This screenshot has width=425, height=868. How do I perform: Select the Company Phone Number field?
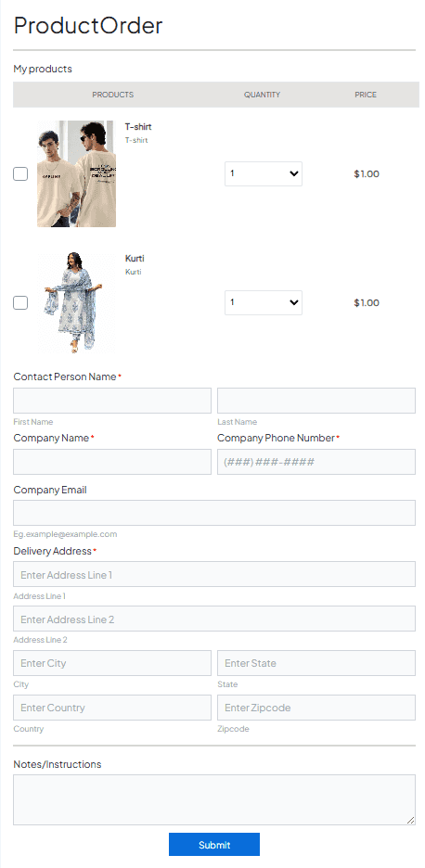click(x=316, y=462)
